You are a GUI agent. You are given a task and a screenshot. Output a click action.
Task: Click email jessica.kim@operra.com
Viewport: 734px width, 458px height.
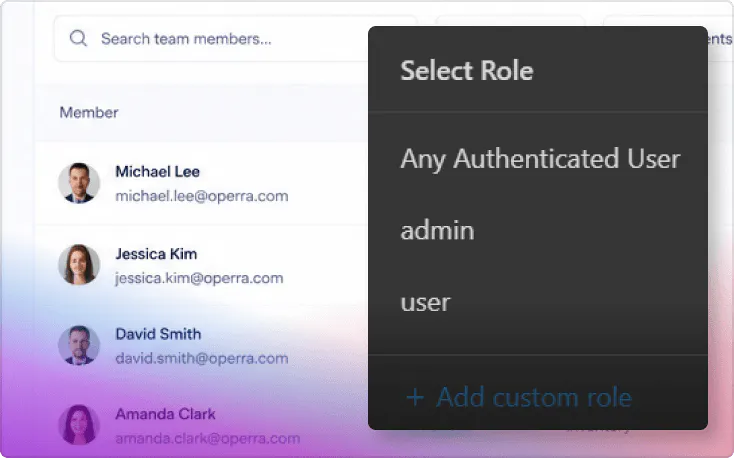pyautogui.click(x=199, y=278)
